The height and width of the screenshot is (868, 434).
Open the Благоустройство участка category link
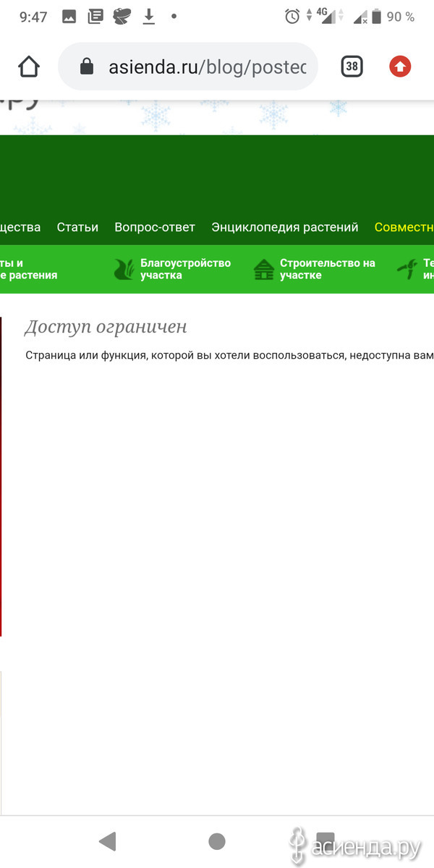[185, 269]
